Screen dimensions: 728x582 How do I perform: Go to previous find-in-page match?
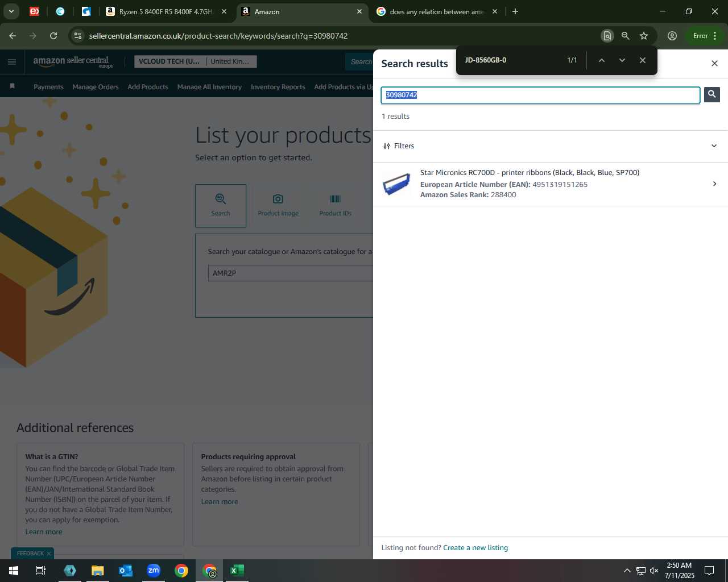click(601, 60)
